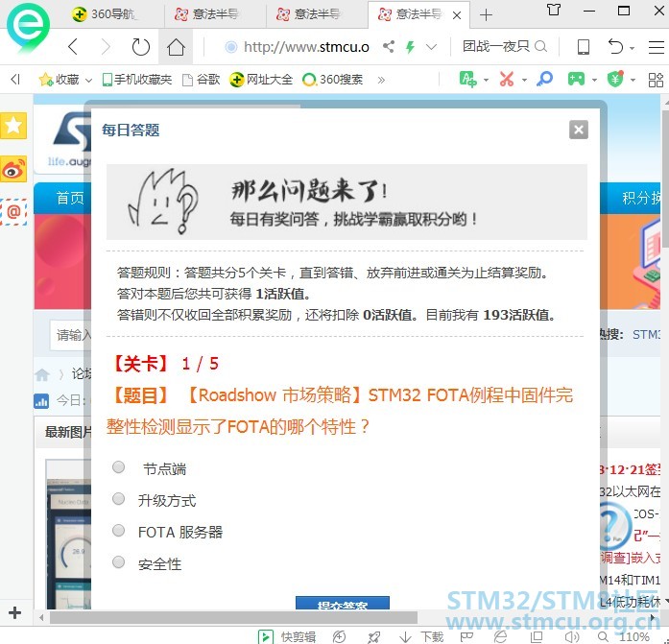This screenshot has height=644, width=669.
Task: Click the browser back arrow
Action: (x=73, y=46)
